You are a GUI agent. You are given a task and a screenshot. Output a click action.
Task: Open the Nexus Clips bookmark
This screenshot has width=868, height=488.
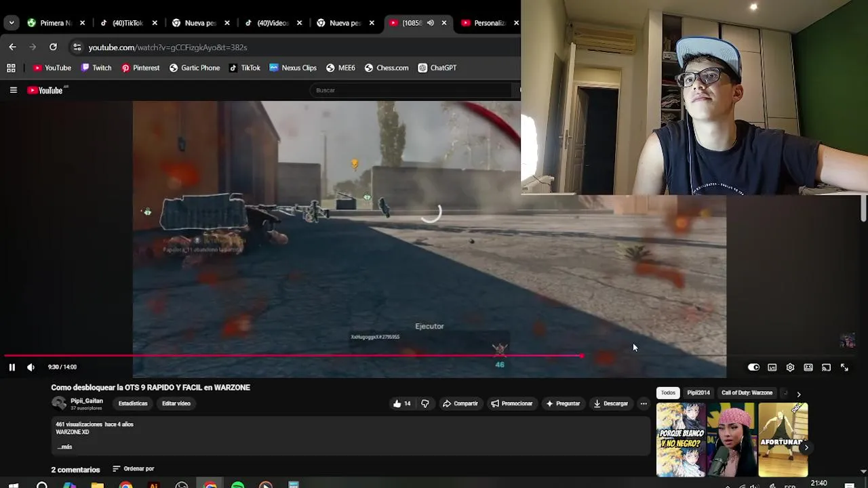point(293,68)
